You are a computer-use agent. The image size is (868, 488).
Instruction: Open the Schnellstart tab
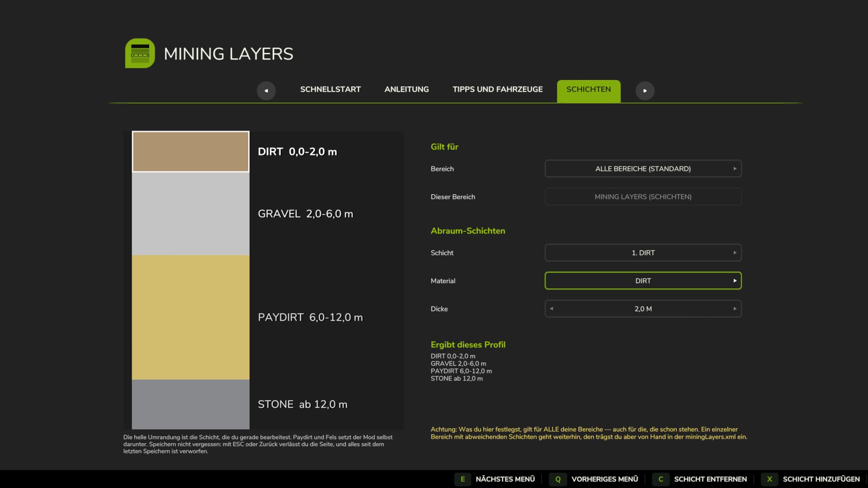coord(330,89)
